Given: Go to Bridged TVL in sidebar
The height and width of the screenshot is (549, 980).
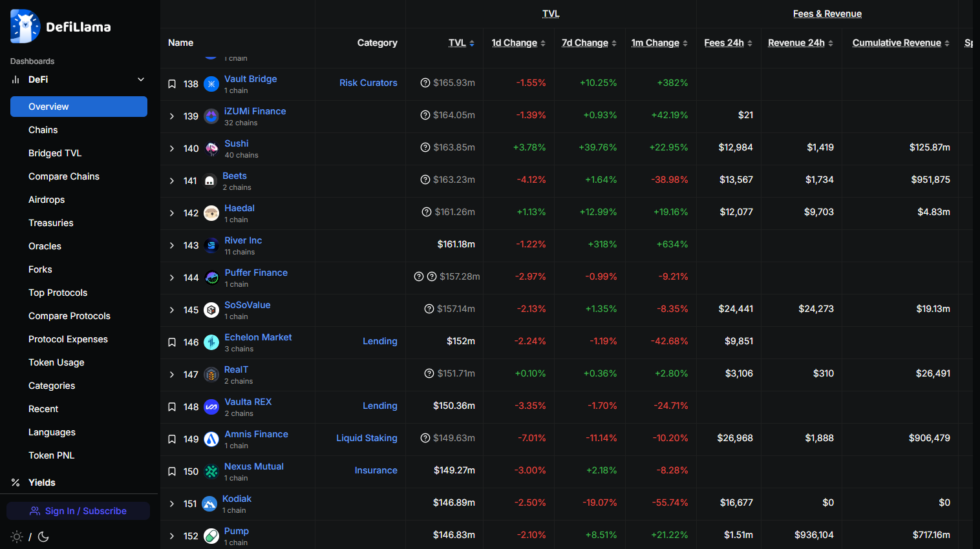Looking at the screenshot, I should [79, 153].
